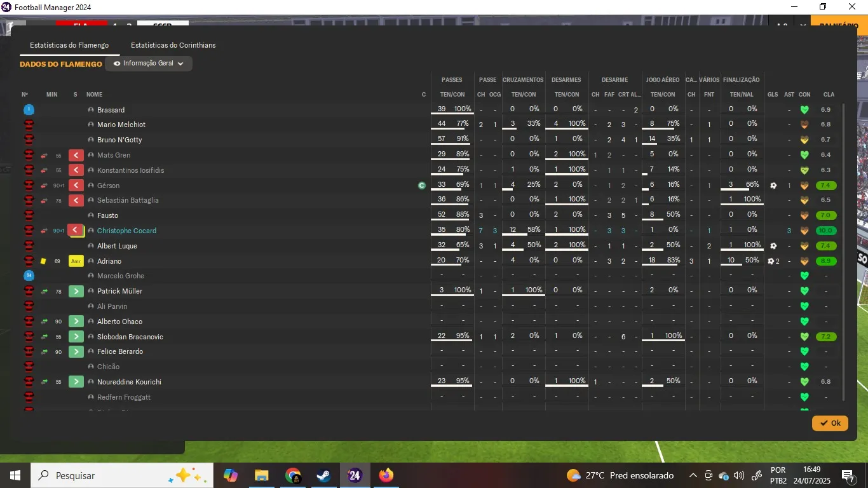Image resolution: width=868 pixels, height=488 pixels.
Task: Click Brassard's blue number 1 shirt icon
Action: point(29,110)
